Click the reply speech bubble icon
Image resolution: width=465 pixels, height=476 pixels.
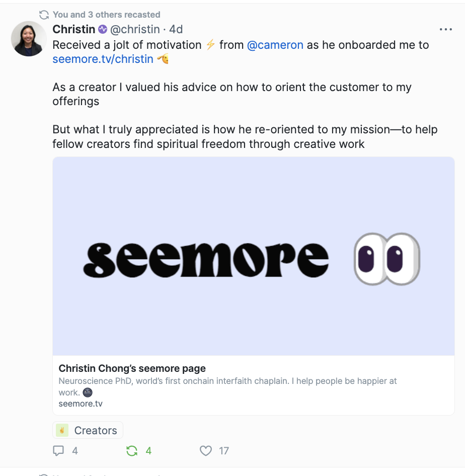click(59, 451)
